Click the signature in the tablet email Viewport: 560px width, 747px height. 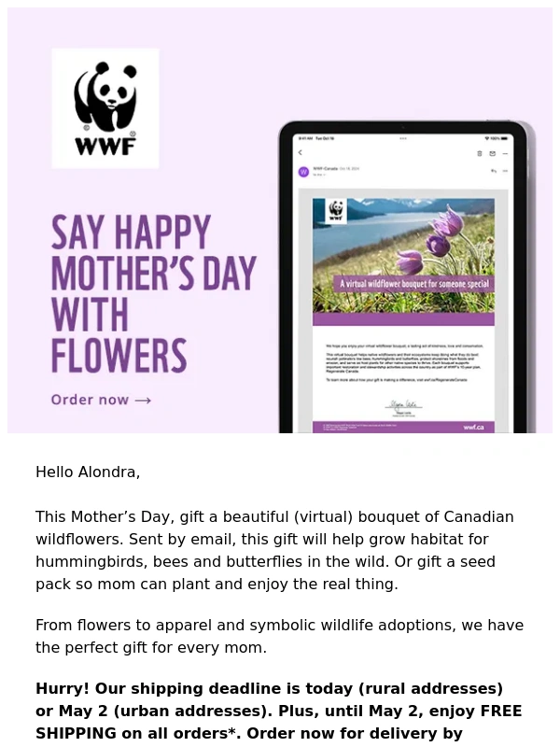coord(403,404)
